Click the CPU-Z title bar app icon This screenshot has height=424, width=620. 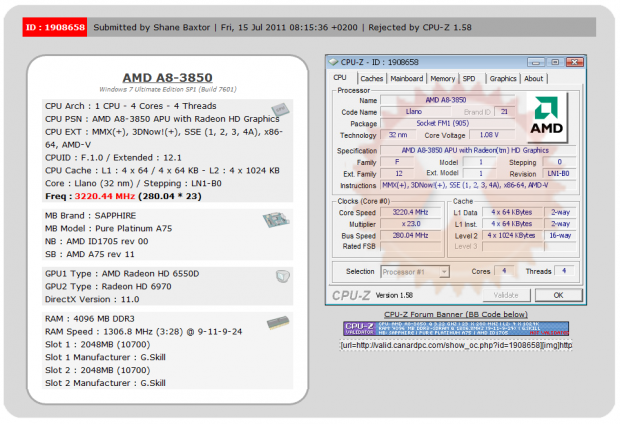click(x=334, y=62)
